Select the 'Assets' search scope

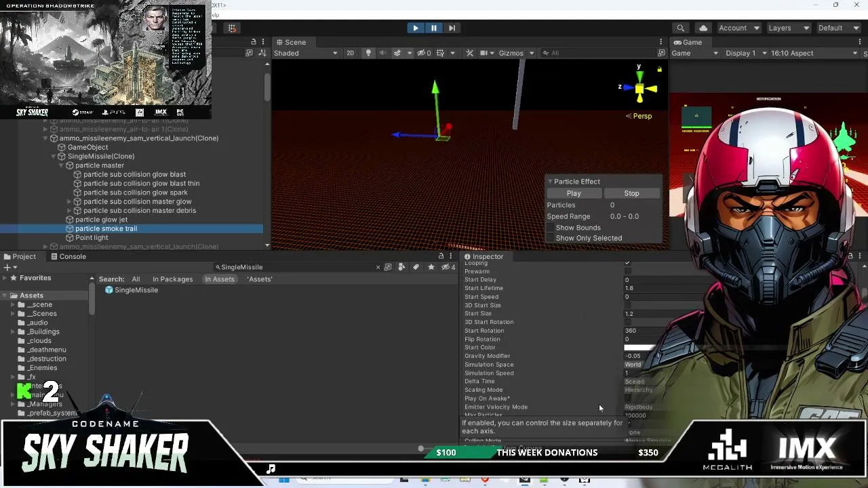tap(260, 279)
